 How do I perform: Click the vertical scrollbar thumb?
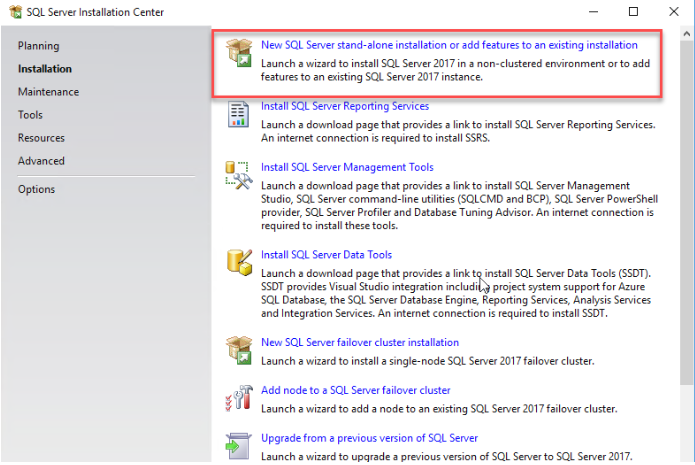pyautogui.click(x=687, y=213)
